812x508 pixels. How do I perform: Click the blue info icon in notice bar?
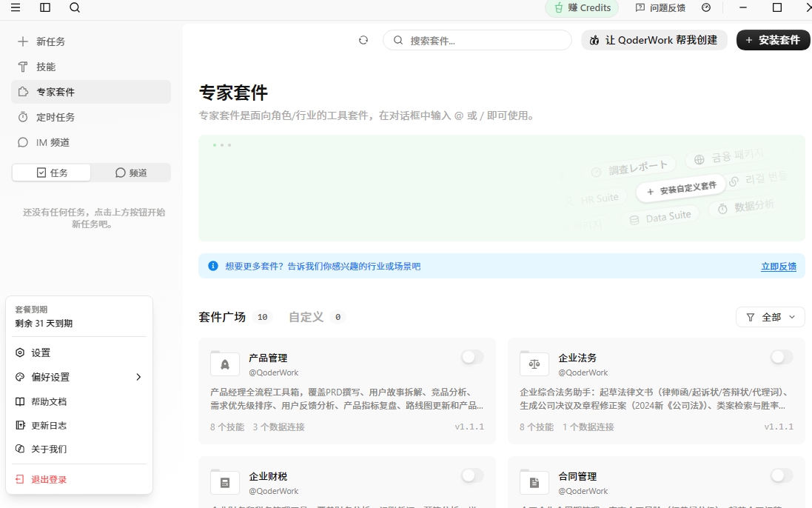pos(213,266)
